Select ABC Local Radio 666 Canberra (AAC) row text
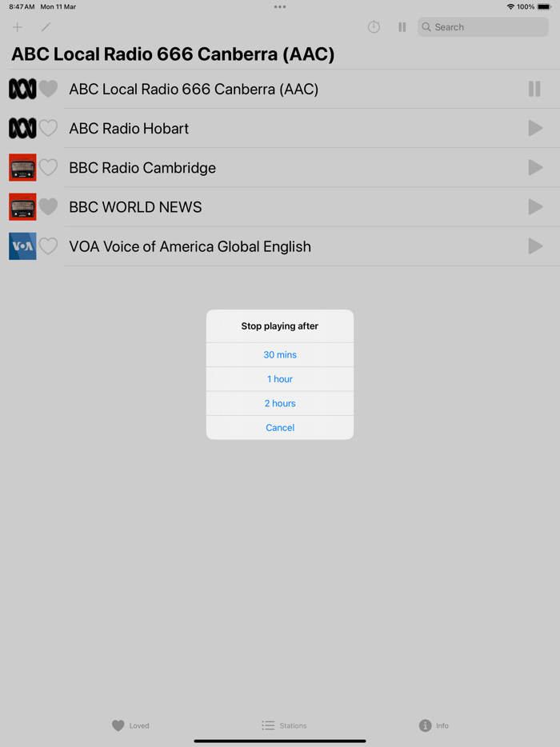 (x=194, y=89)
